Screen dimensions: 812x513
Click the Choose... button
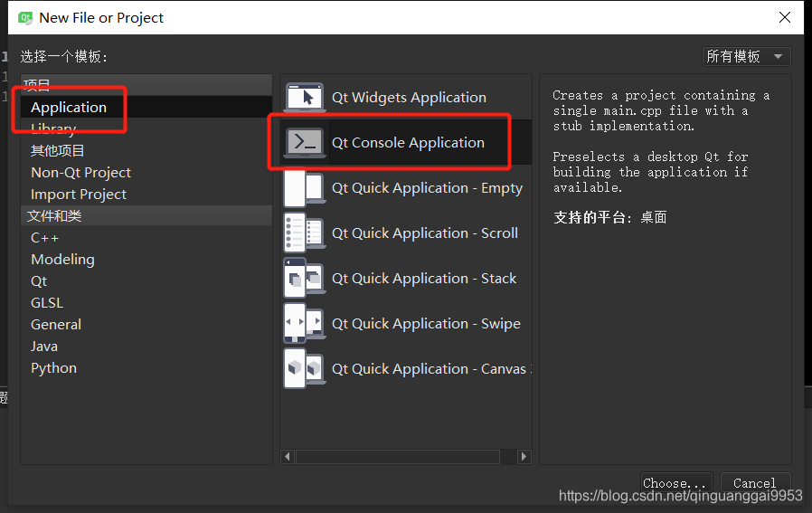[x=676, y=482]
